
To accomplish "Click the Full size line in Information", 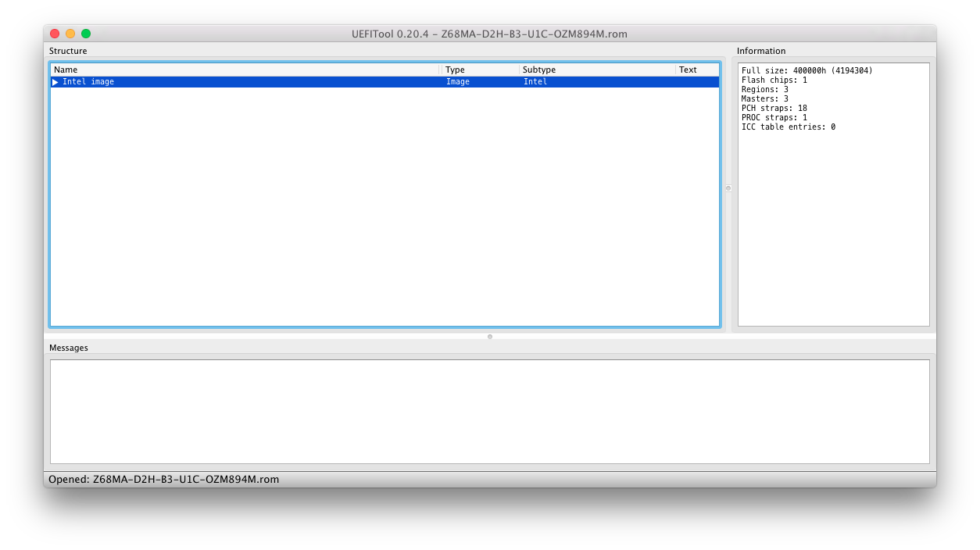I will point(807,71).
